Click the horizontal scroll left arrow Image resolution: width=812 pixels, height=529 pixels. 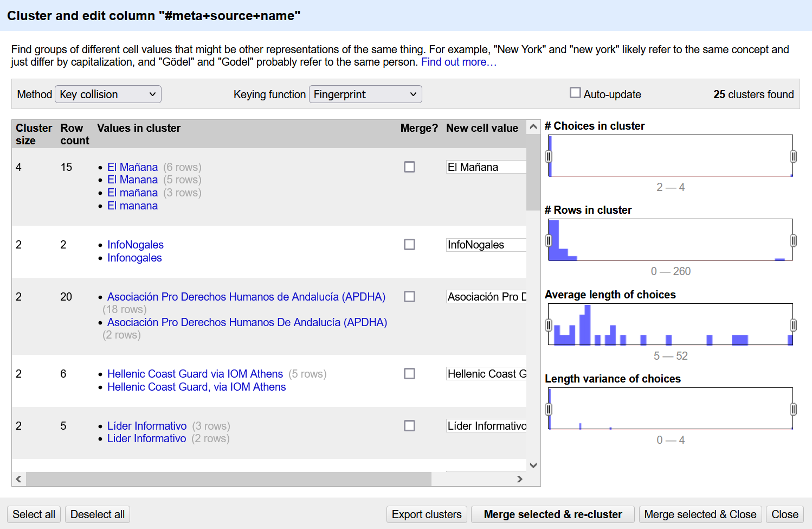point(19,479)
